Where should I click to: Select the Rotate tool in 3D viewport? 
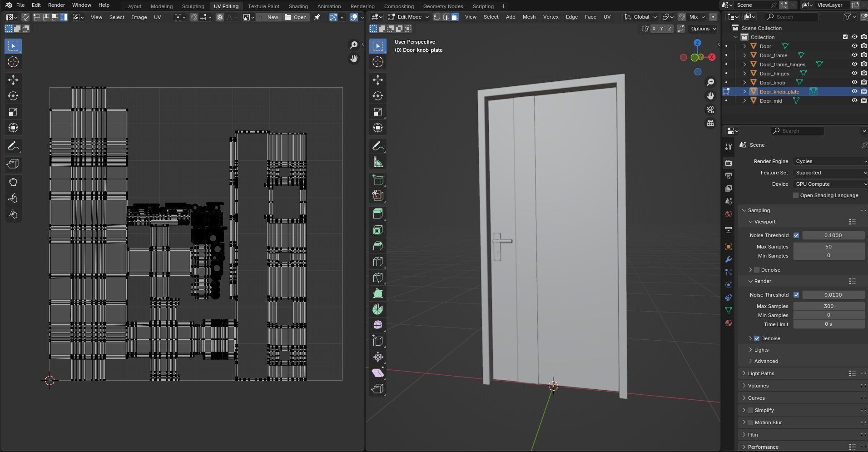378,96
